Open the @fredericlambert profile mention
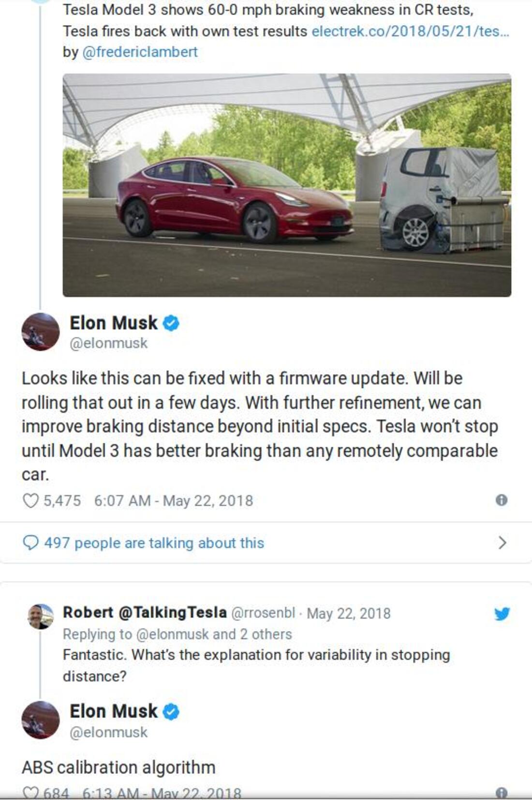 [x=140, y=52]
